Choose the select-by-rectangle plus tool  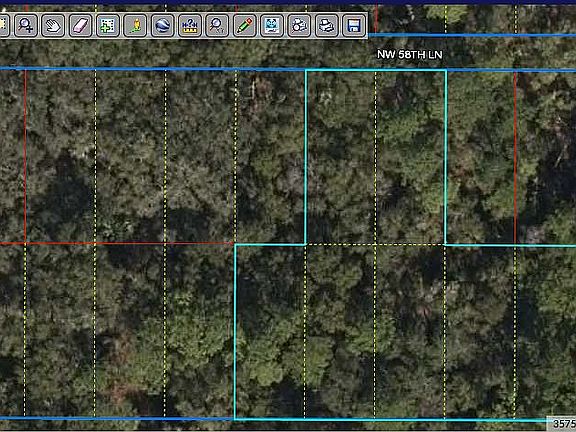pyautogui.click(x=108, y=25)
